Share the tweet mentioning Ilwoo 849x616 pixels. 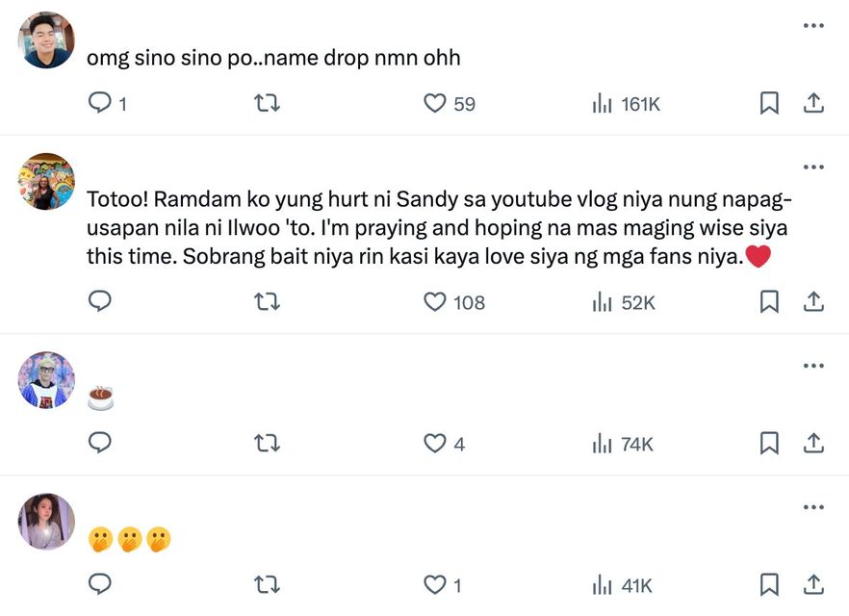tap(813, 302)
